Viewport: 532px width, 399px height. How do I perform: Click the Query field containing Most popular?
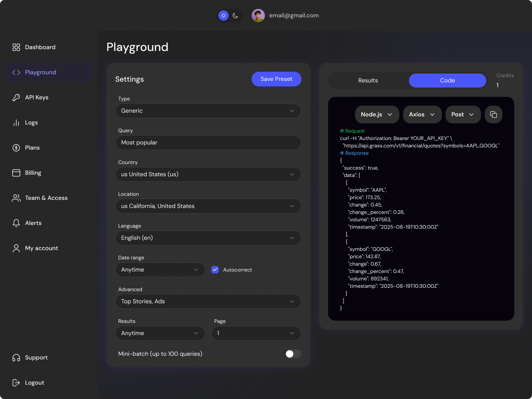[x=208, y=143]
